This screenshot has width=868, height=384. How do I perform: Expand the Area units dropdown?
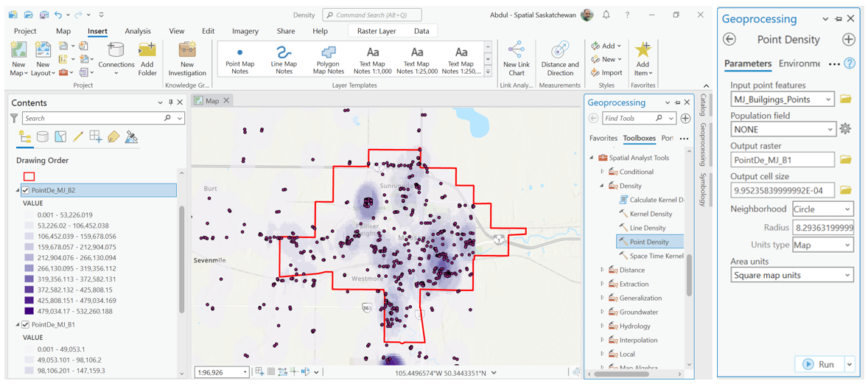pos(791,275)
